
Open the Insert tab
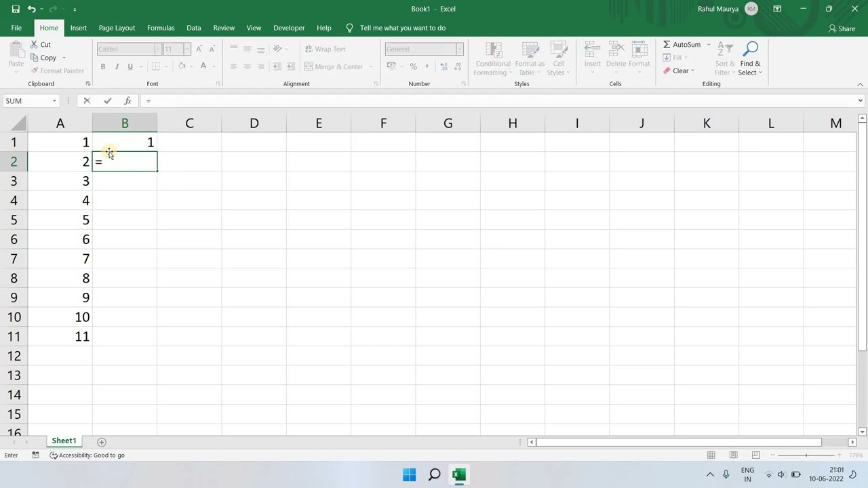click(79, 28)
